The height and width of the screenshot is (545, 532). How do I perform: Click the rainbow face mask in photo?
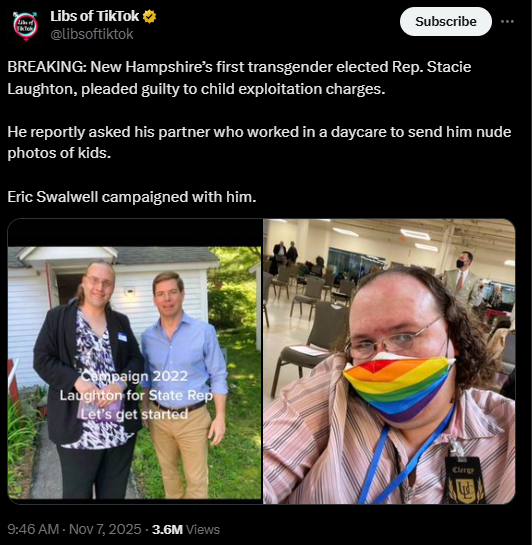point(399,387)
